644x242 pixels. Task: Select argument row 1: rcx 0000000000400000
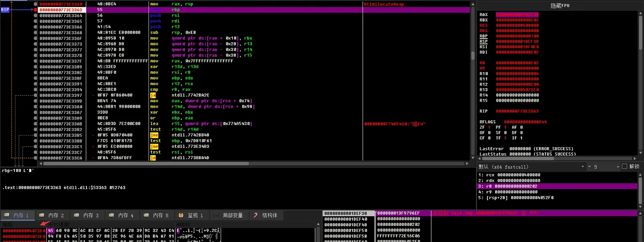pos(509,175)
